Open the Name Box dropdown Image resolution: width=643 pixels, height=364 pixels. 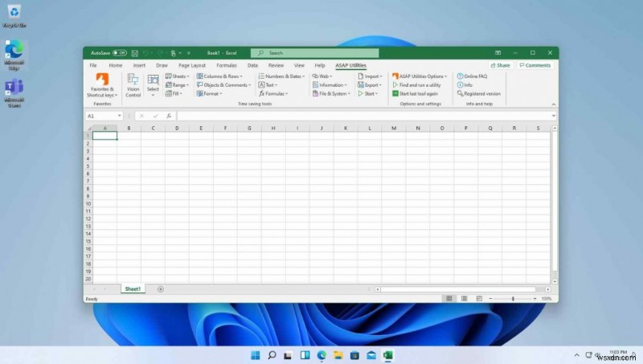(119, 116)
